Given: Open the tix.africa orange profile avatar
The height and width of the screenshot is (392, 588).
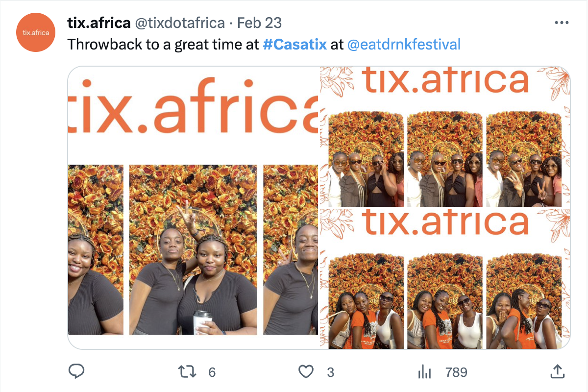Looking at the screenshot, I should 36,33.
